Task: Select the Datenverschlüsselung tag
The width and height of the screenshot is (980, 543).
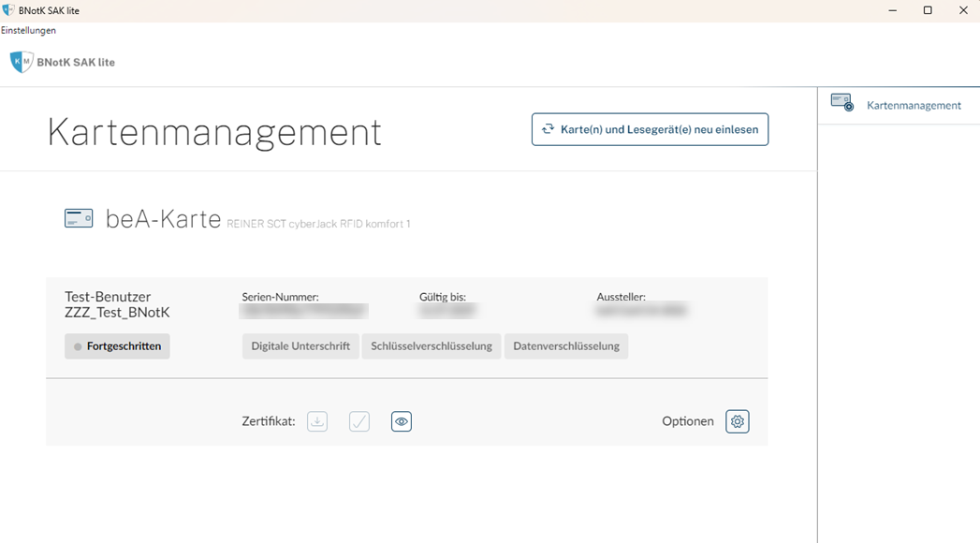Action: (x=566, y=346)
